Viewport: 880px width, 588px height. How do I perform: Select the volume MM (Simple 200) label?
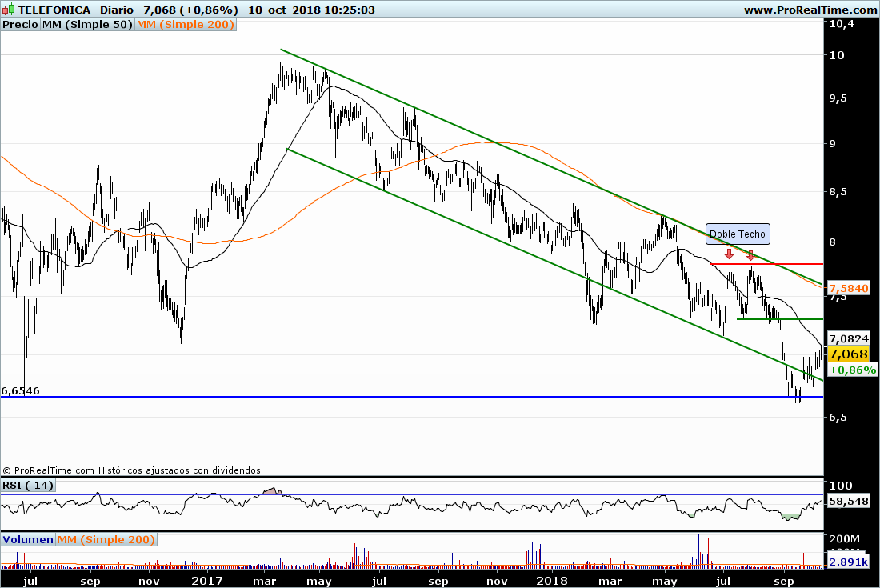pyautogui.click(x=106, y=540)
